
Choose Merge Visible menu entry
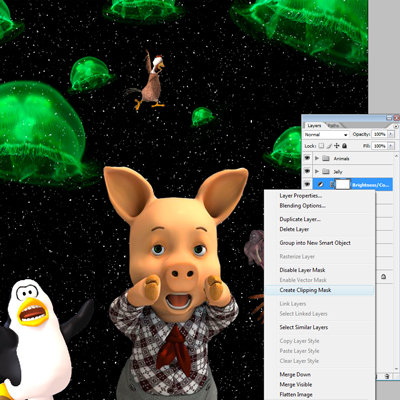(x=296, y=385)
